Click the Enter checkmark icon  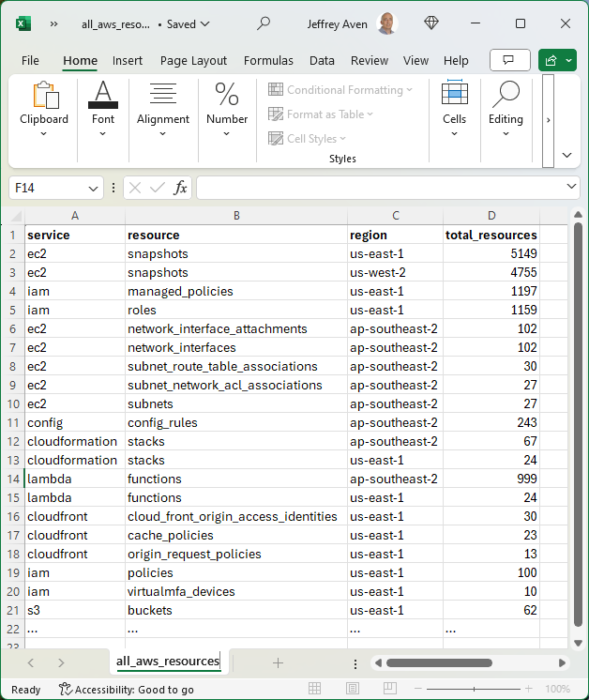click(x=157, y=188)
